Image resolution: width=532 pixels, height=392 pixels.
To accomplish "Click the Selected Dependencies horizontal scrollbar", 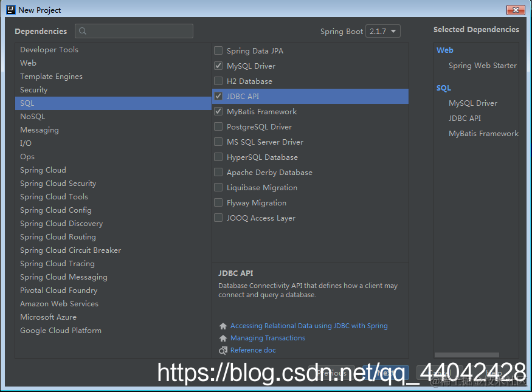I will pyautogui.click(x=467, y=355).
